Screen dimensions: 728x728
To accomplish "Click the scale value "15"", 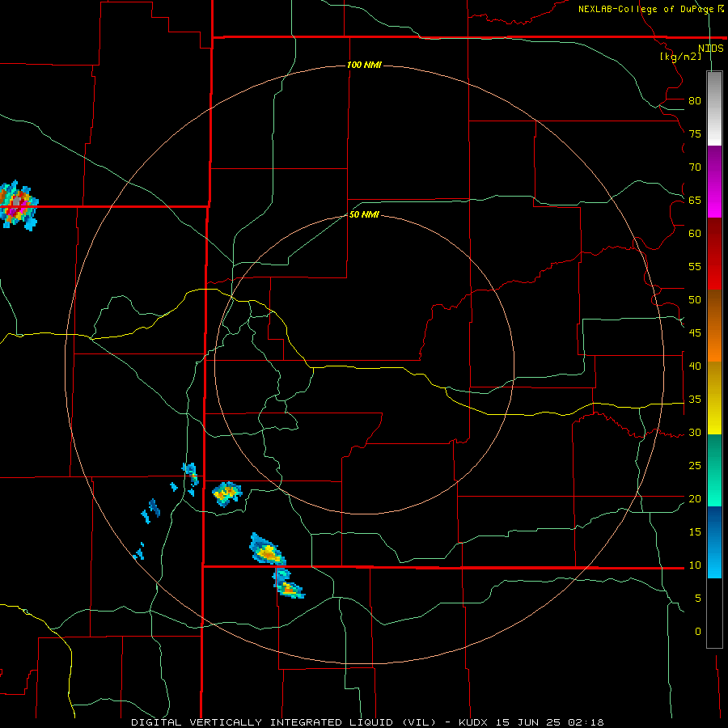I will click(695, 532).
